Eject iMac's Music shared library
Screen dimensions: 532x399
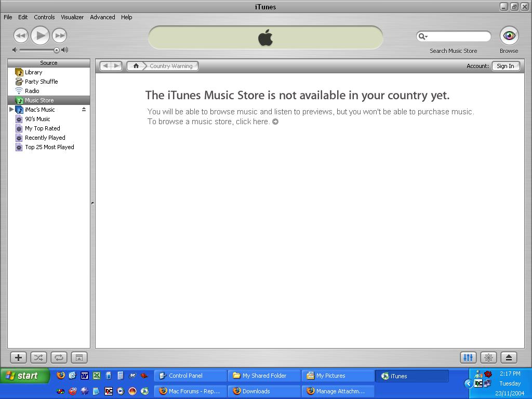84,109
